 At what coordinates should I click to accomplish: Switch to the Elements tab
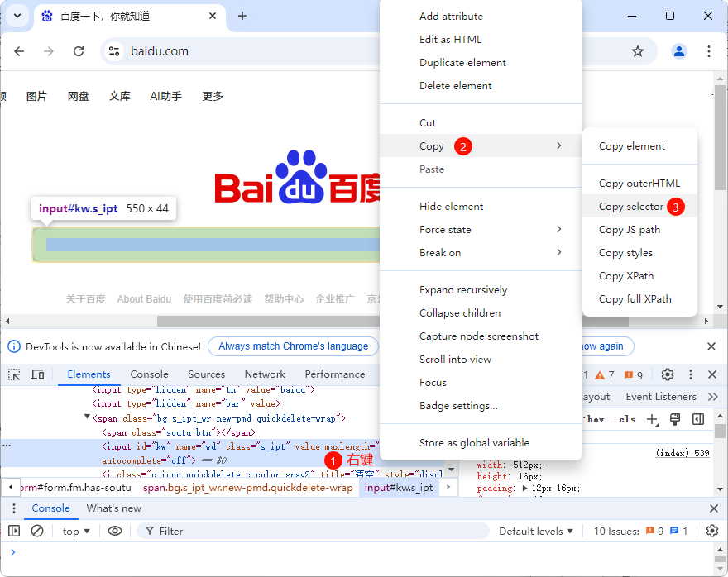[x=89, y=374]
